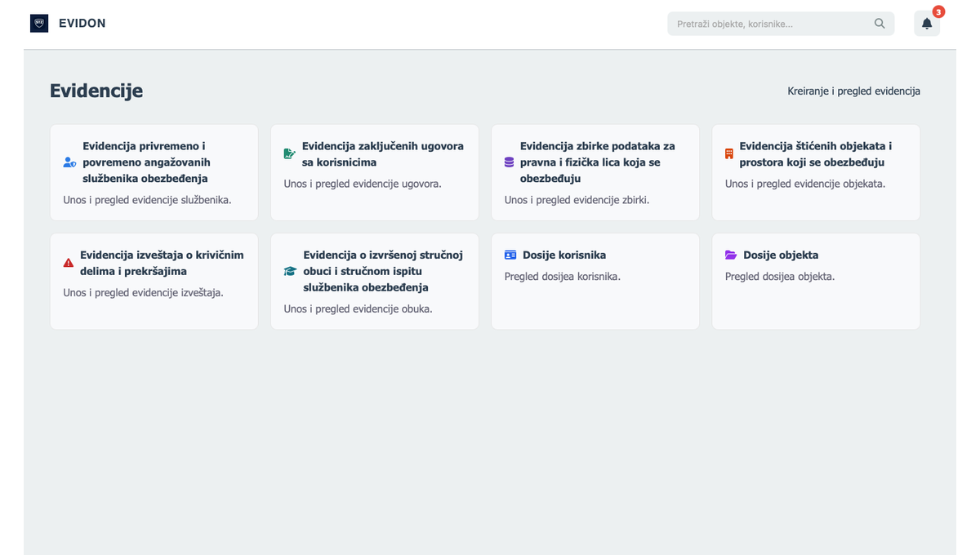Click the red warning triangle icon
Viewport: 980px width, 555px height.
[x=69, y=263]
